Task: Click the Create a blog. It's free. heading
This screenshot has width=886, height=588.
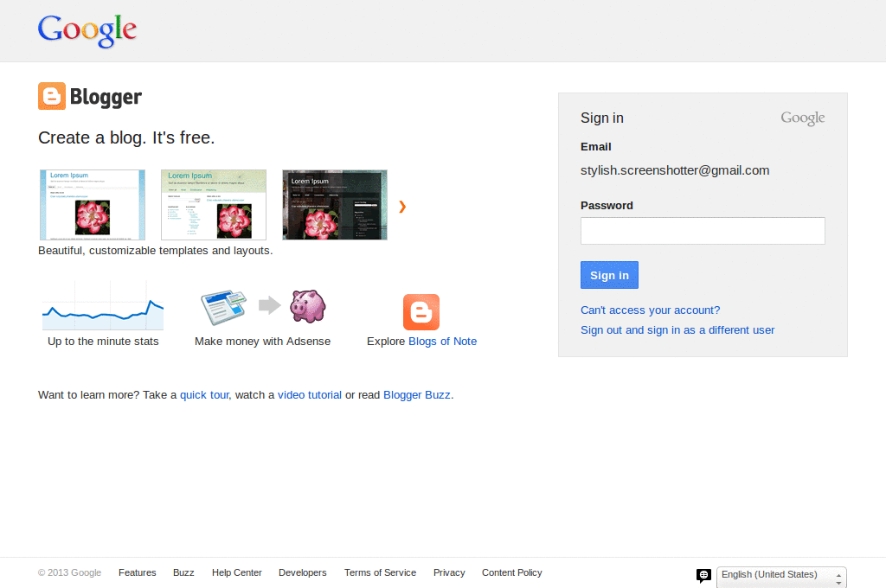Action: click(x=126, y=137)
